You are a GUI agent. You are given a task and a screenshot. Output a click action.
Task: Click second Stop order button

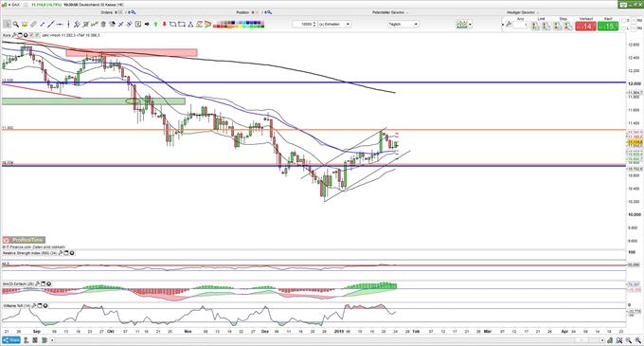(x=568, y=26)
